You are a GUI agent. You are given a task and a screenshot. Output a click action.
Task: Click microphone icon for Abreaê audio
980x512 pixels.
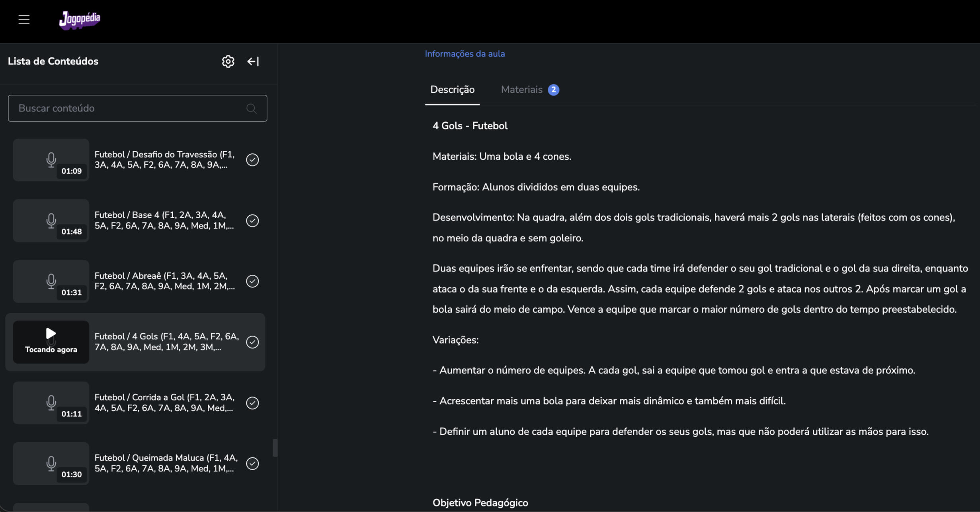click(51, 281)
